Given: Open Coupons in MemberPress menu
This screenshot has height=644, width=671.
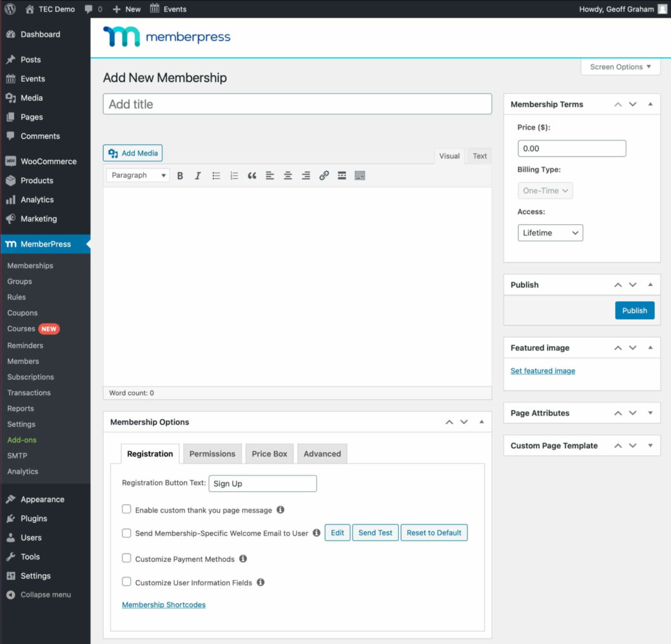Looking at the screenshot, I should [22, 313].
